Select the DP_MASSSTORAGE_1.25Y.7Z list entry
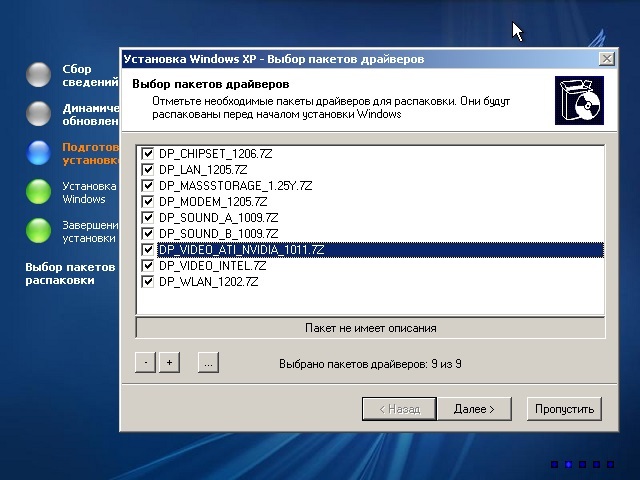640x480 pixels. point(236,186)
